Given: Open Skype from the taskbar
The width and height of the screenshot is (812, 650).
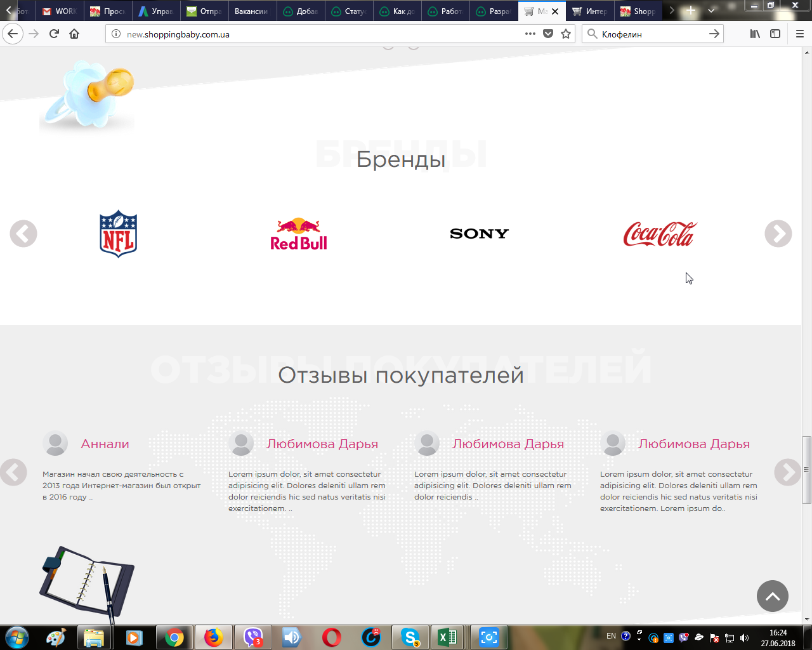Looking at the screenshot, I should (x=410, y=637).
